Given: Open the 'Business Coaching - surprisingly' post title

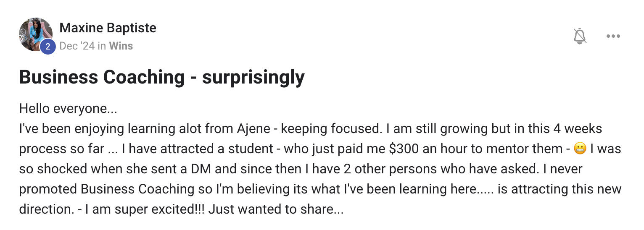Looking at the screenshot, I should 162,77.
